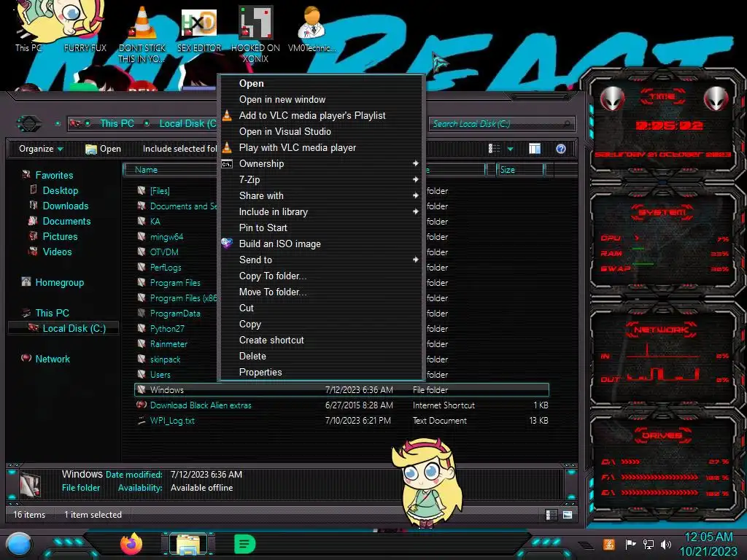Viewport: 747px width, 560px height.
Task: Choose Build an ISO image
Action: click(320, 244)
